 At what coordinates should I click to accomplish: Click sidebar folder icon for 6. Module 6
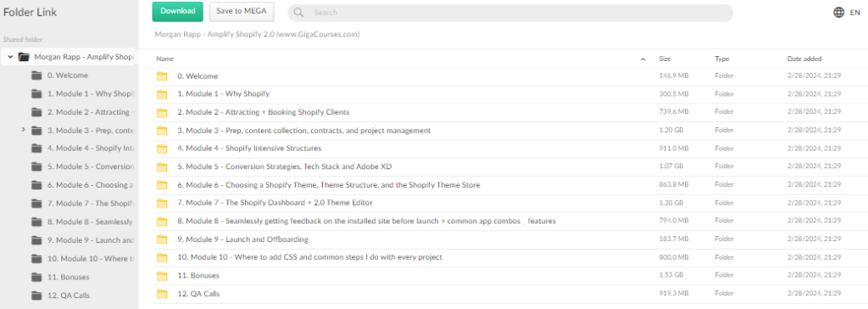point(37,185)
